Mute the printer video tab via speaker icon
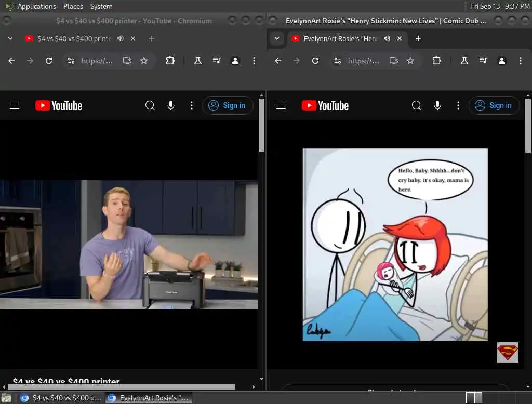532x404 pixels. coord(121,38)
